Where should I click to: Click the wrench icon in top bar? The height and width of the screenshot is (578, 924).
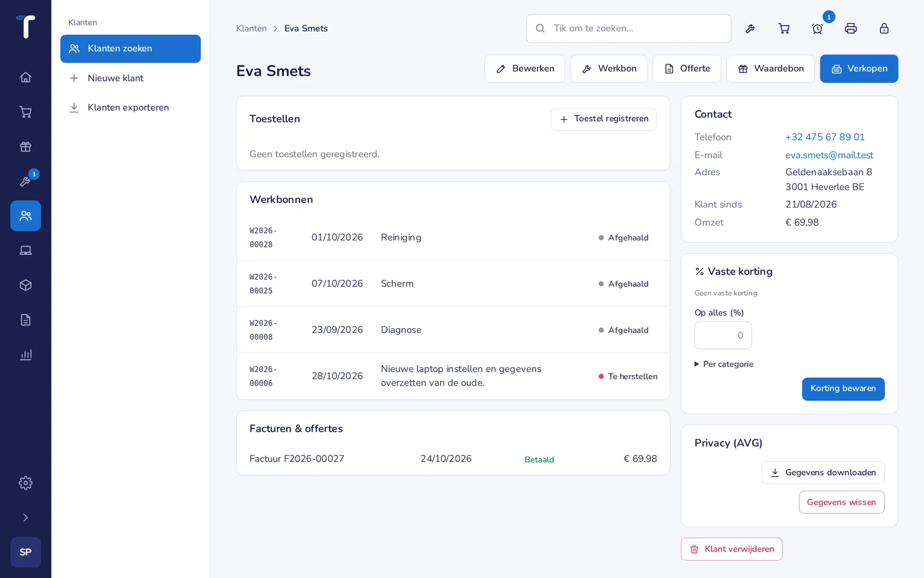point(750,28)
